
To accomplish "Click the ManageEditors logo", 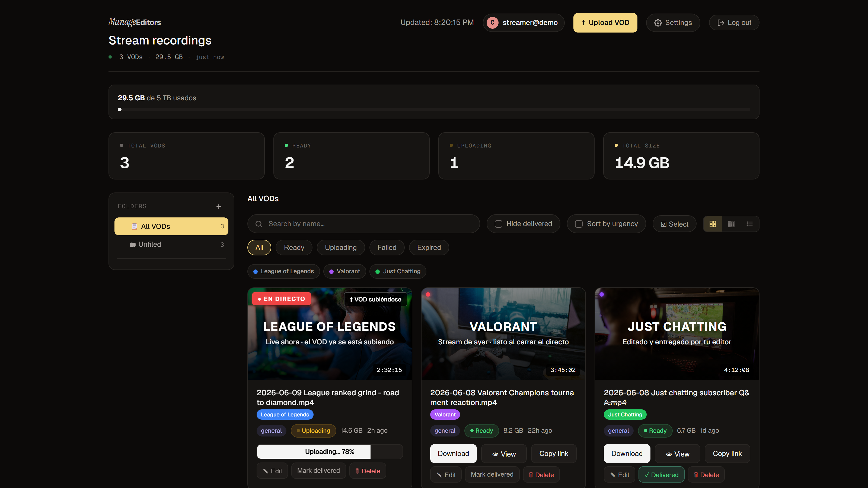I will (135, 22).
